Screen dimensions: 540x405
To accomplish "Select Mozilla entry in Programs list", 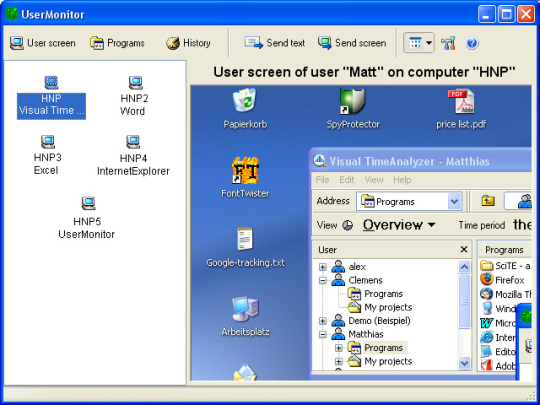I will pos(505,294).
